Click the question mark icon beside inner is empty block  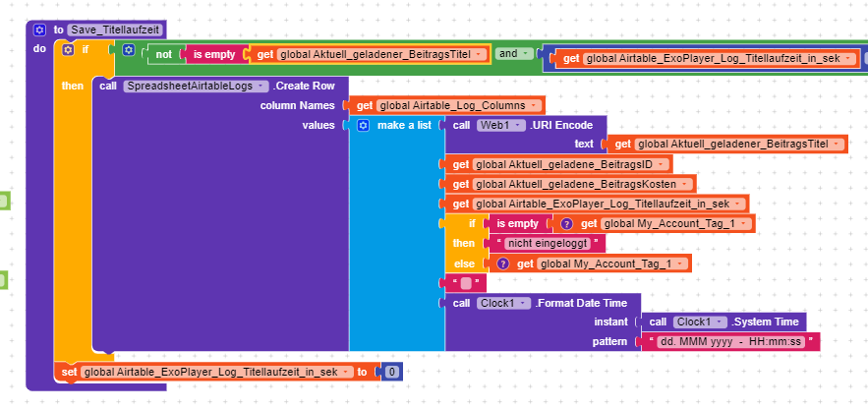tap(564, 224)
